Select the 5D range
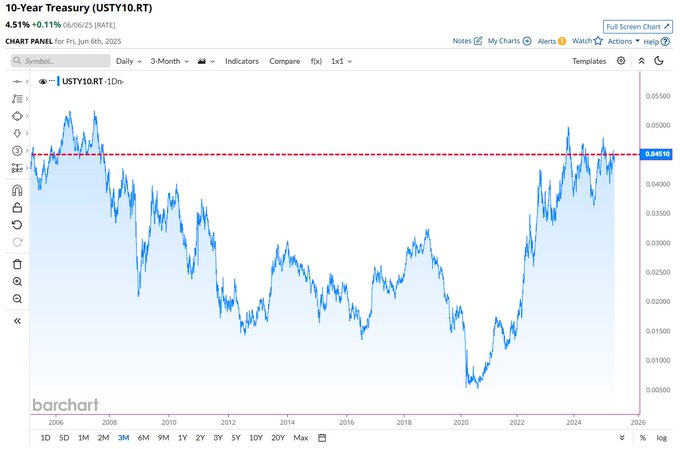Viewport: 680px width, 449px height. pos(64,438)
